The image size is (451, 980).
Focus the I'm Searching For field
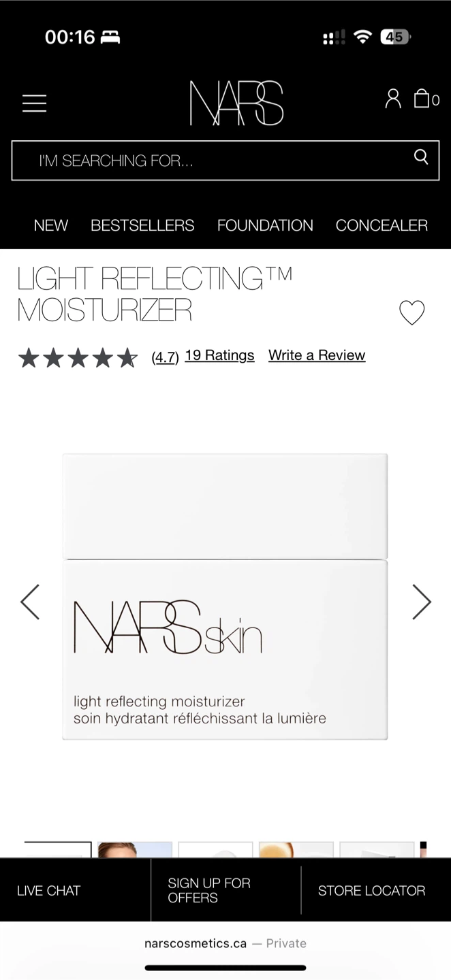[226, 161]
